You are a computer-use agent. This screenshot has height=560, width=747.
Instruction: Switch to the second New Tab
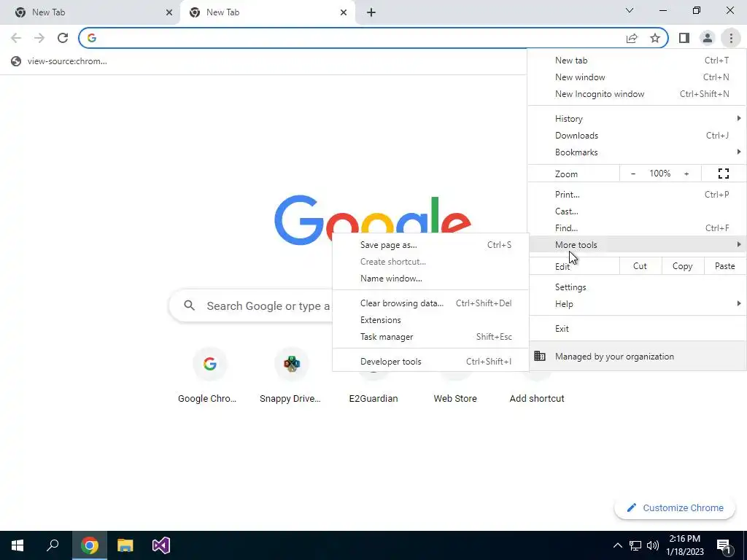click(x=267, y=12)
